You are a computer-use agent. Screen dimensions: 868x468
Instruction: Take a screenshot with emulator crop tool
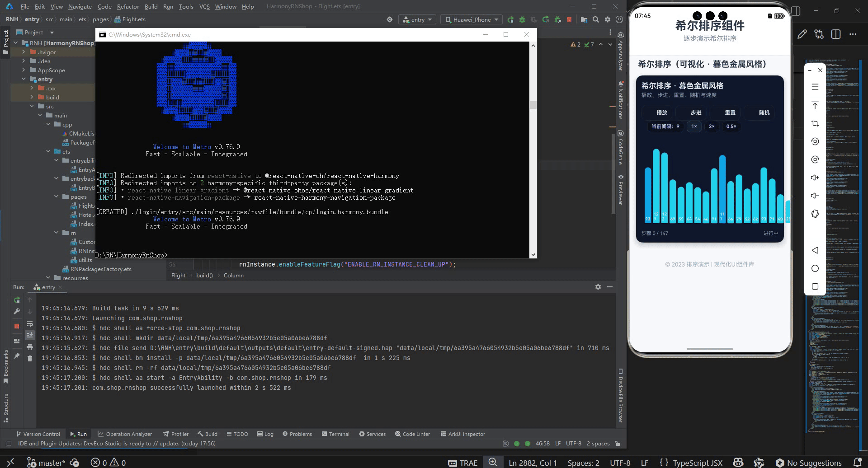click(x=815, y=123)
